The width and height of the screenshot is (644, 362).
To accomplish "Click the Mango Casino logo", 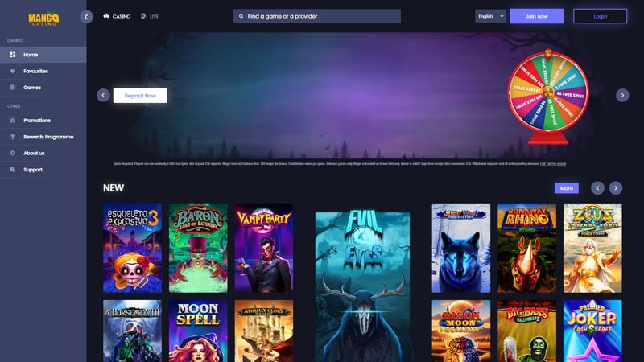I will [40, 16].
